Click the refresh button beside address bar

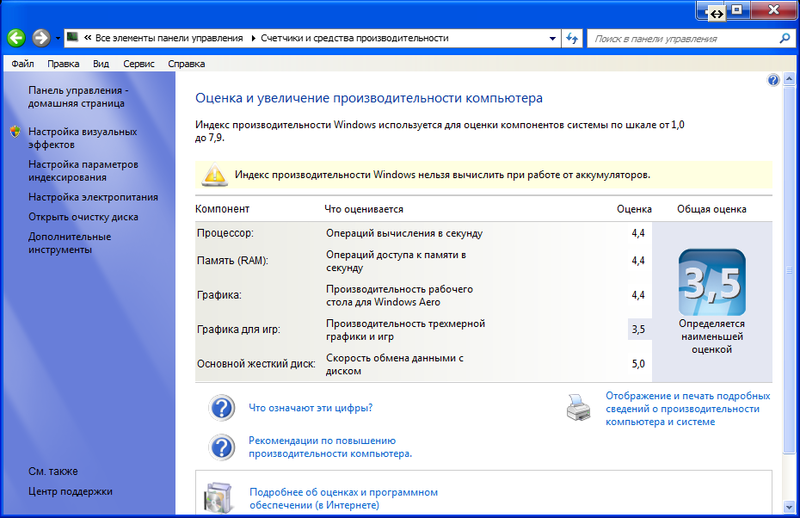click(573, 38)
